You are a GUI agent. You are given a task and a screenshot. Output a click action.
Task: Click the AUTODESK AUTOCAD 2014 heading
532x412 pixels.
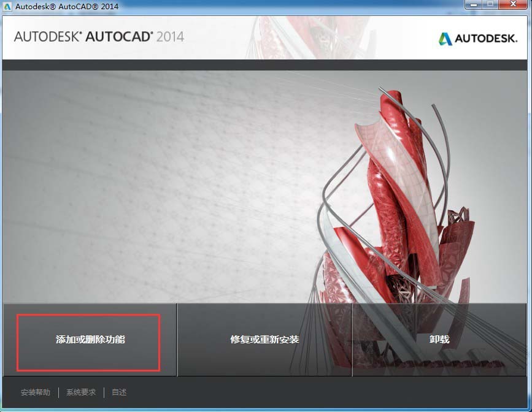[99, 37]
